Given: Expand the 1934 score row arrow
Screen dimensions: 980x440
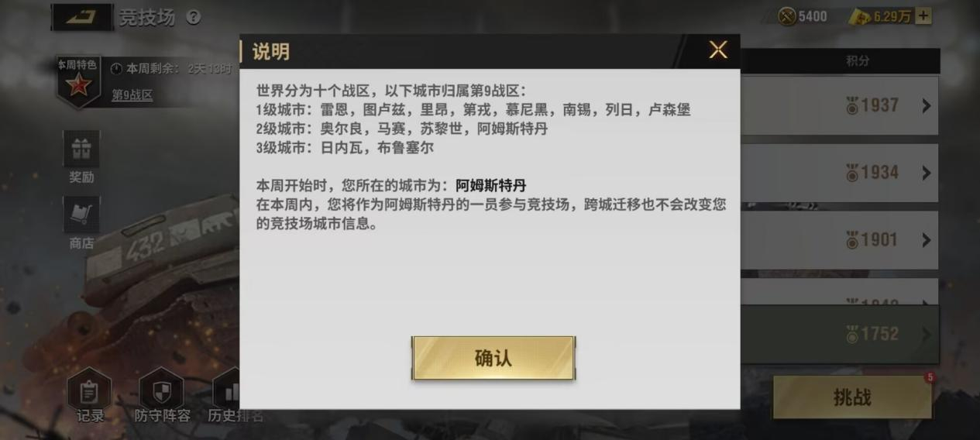Looking at the screenshot, I should click(x=926, y=173).
